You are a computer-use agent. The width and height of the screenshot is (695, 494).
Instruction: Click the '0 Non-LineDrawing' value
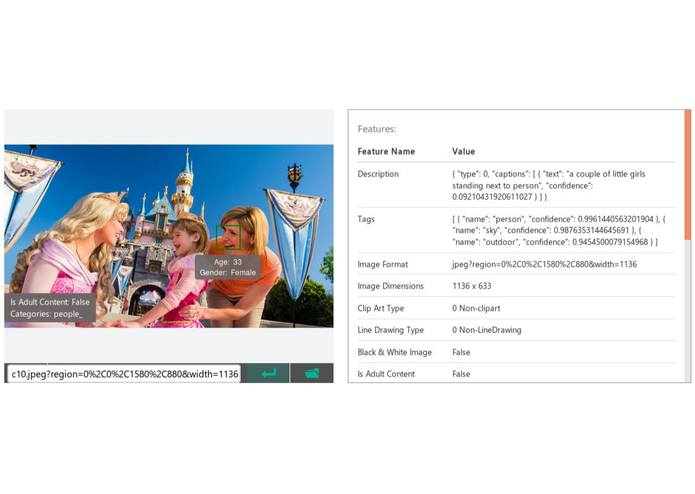487,330
